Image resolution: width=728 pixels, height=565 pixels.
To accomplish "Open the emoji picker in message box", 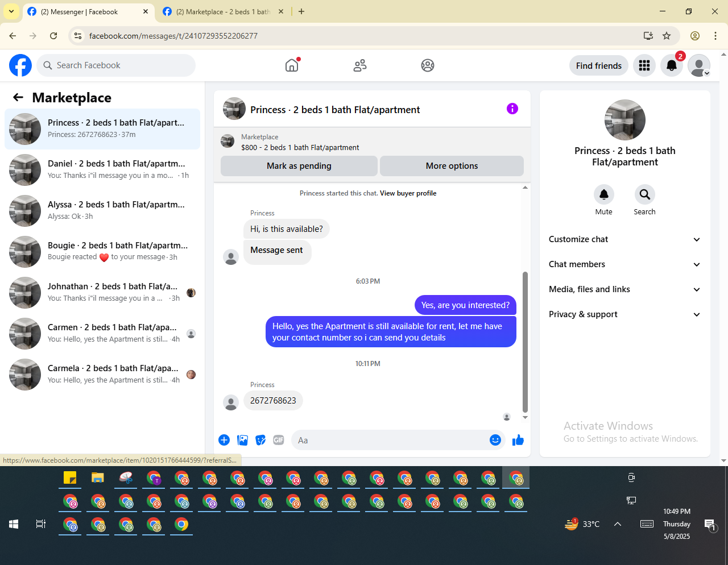I will (x=495, y=440).
